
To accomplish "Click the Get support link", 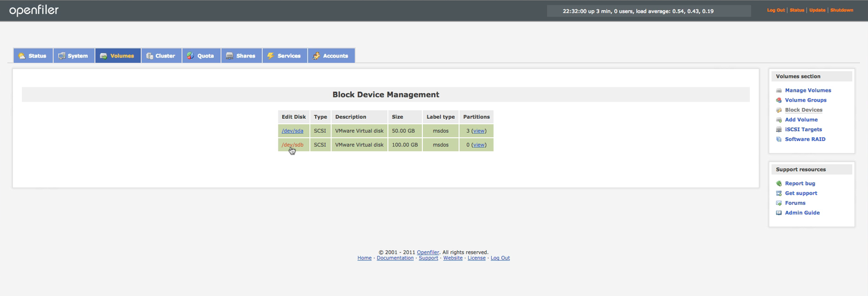I will point(801,193).
